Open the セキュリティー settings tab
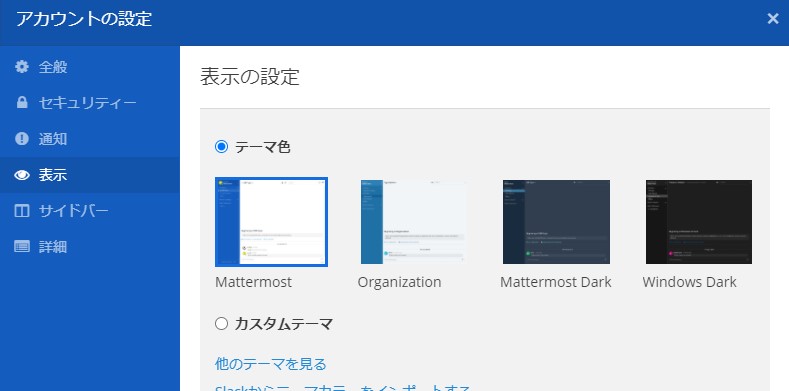This screenshot has height=391, width=789. 90,103
